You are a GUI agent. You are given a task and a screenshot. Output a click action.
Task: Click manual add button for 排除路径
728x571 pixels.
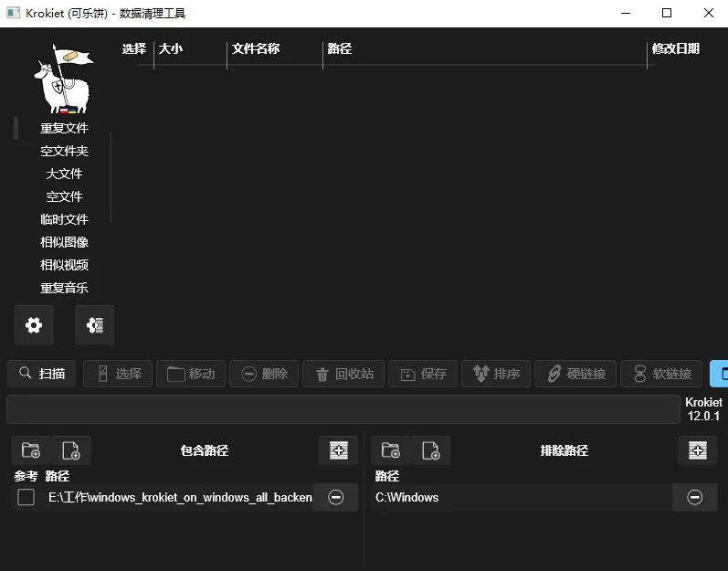click(698, 450)
